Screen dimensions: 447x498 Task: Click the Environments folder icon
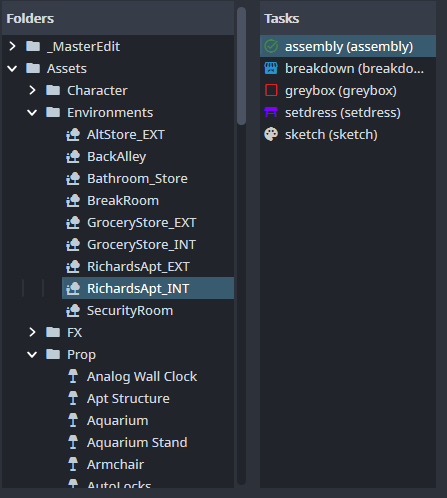[x=53, y=112]
